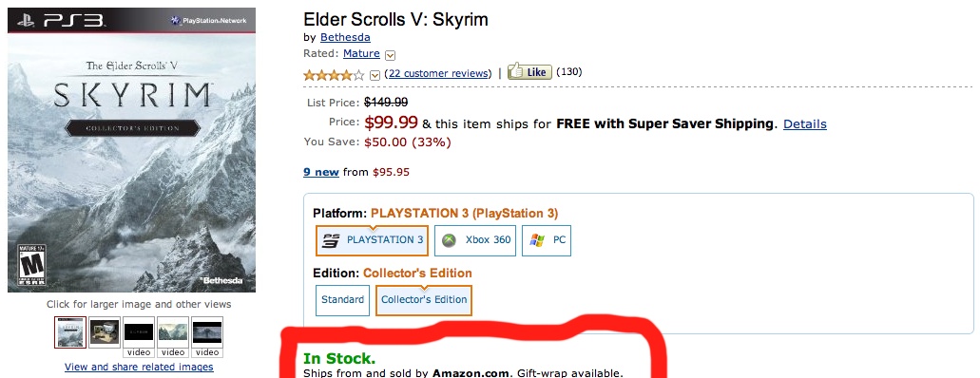The image size is (980, 378).
Task: Open the Bethesda brand link
Action: point(345,37)
